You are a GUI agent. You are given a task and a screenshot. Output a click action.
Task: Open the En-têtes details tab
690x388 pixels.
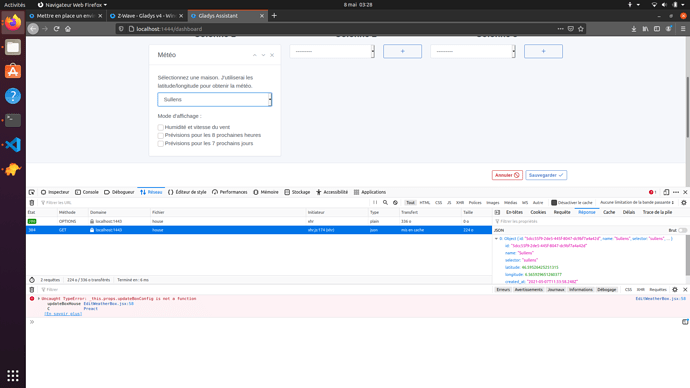click(514, 212)
